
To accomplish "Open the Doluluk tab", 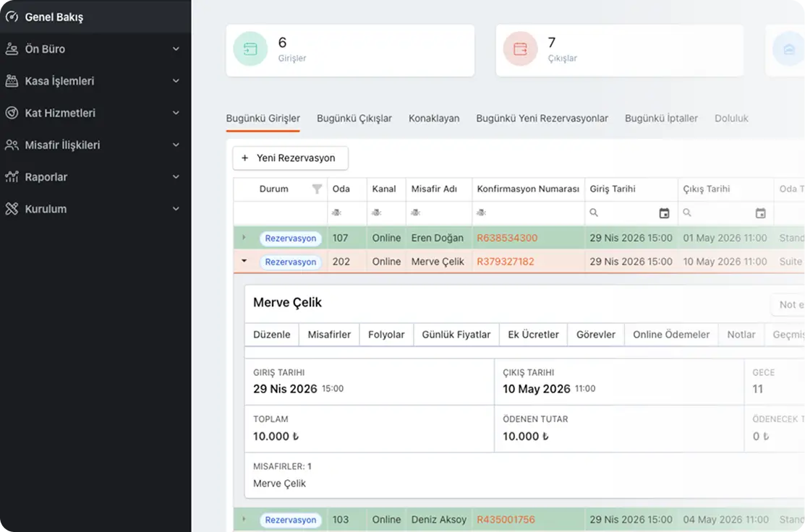I will pos(731,118).
